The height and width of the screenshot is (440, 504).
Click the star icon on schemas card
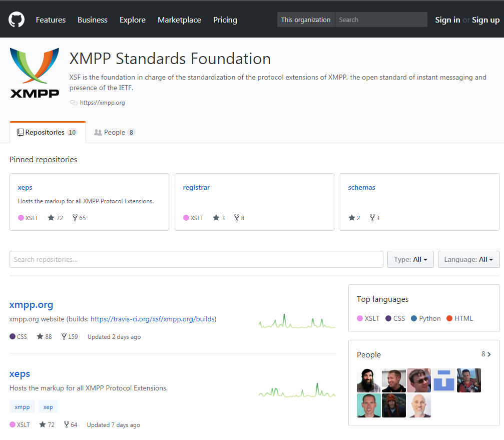352,218
